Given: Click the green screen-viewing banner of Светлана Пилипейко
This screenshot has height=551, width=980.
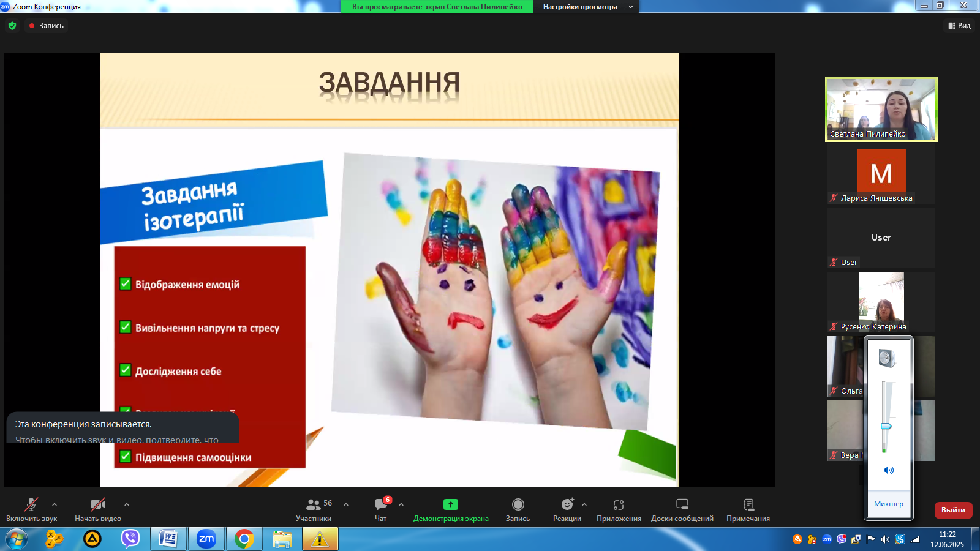Looking at the screenshot, I should (437, 7).
